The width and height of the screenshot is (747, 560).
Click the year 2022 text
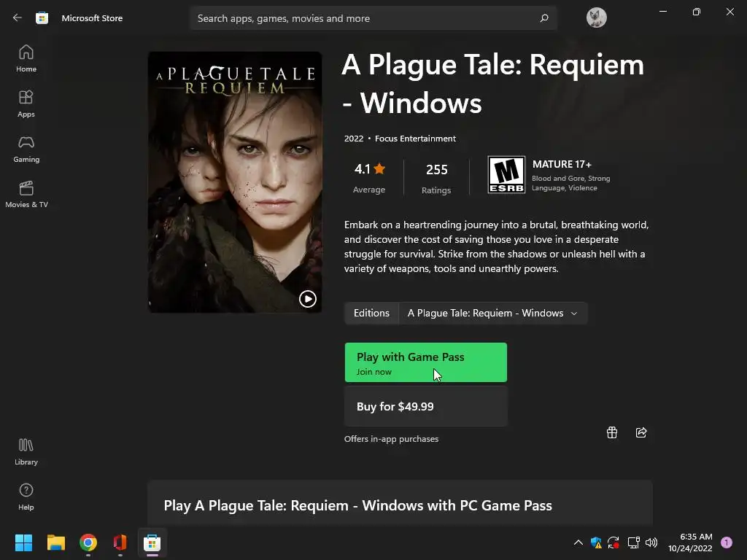tap(354, 139)
